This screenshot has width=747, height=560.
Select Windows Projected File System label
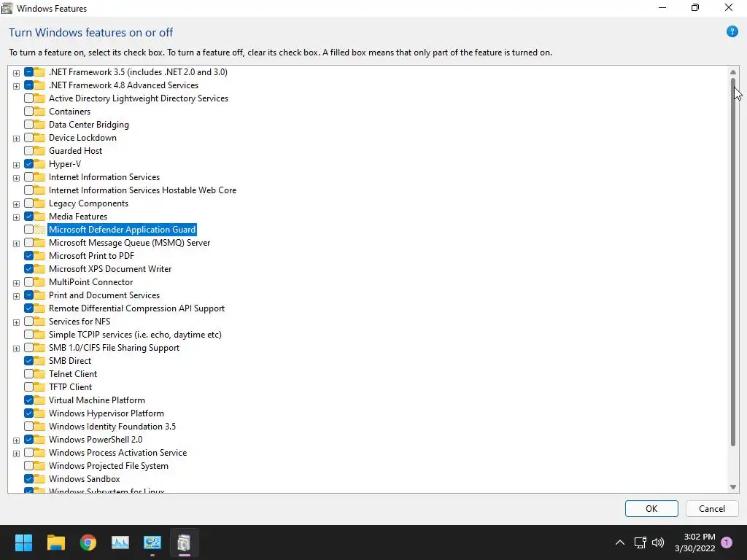click(x=108, y=466)
